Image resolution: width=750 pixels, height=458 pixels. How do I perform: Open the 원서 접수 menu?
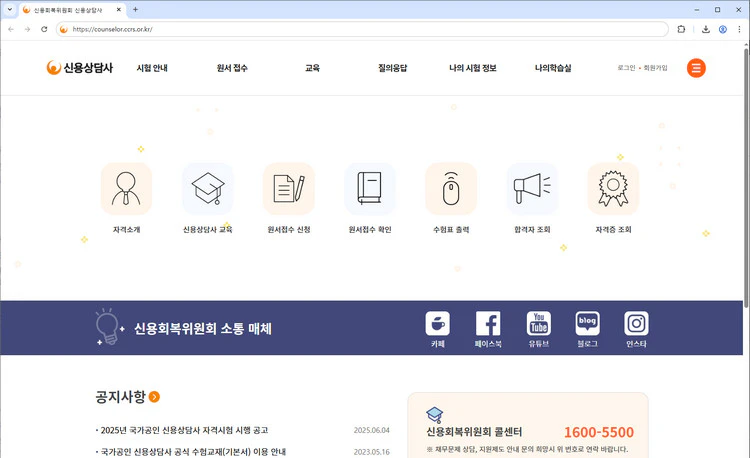(232, 68)
